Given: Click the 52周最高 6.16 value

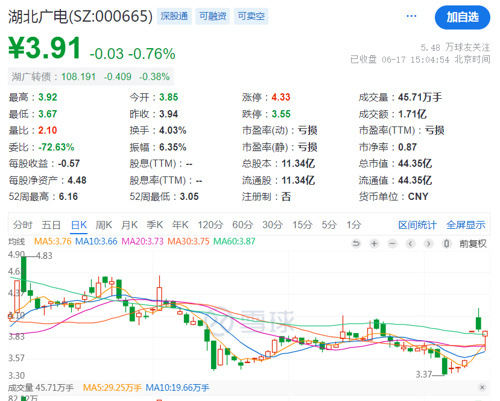Looking at the screenshot, I should click(x=68, y=197).
